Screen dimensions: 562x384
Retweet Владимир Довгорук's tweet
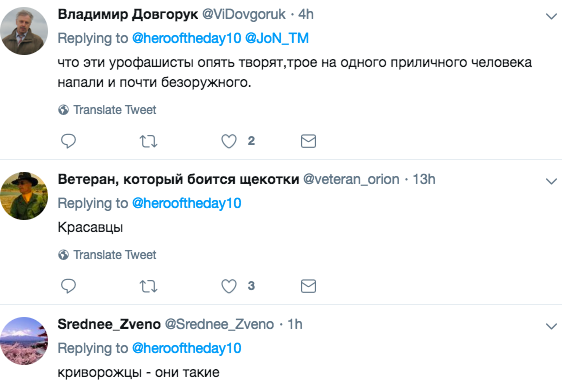click(x=148, y=141)
